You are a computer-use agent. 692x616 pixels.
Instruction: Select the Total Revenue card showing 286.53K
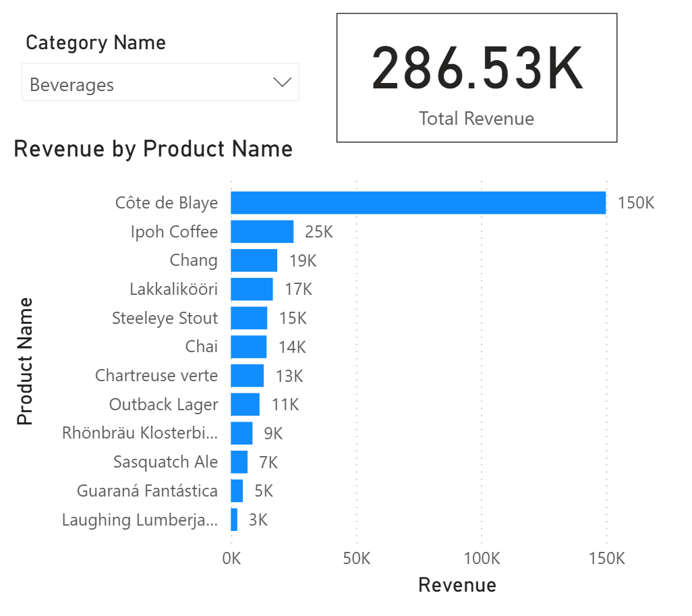coord(476,78)
